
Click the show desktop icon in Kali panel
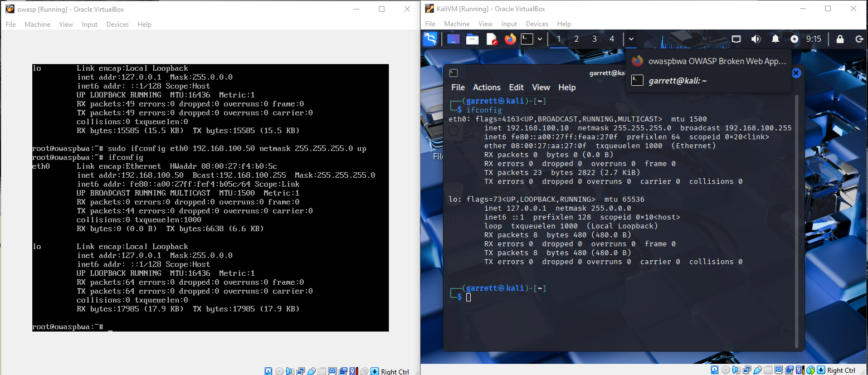(453, 39)
